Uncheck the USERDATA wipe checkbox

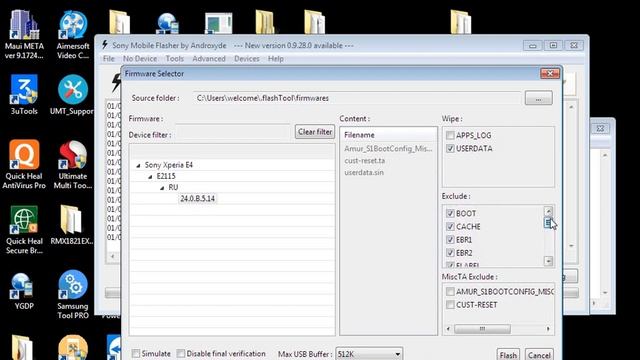click(450, 148)
